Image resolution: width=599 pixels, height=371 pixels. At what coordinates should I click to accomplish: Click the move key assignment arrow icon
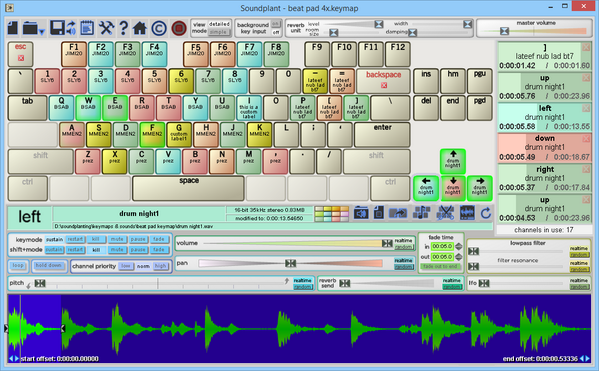pos(398,213)
